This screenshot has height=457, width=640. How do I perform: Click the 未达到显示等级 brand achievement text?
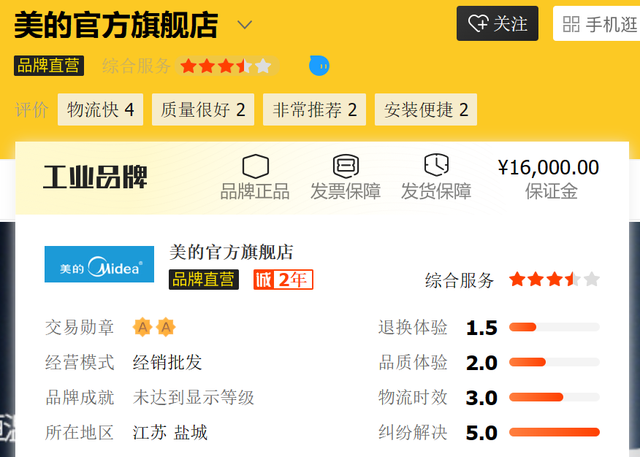[x=193, y=397]
